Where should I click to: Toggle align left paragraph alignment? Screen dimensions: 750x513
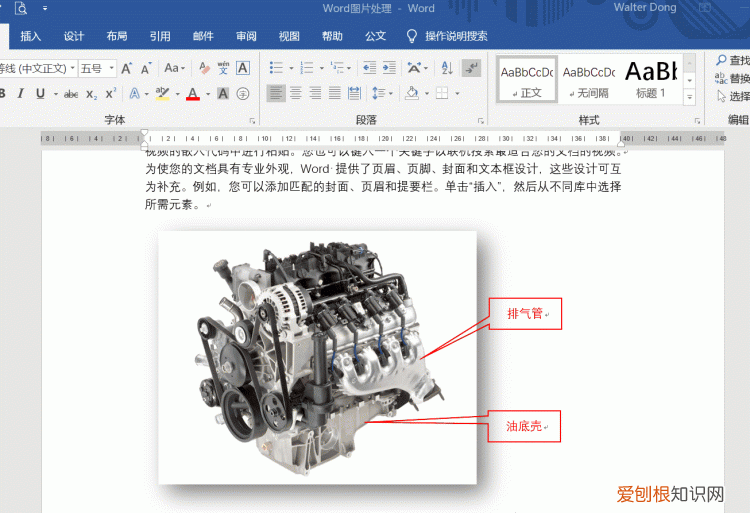[276, 93]
